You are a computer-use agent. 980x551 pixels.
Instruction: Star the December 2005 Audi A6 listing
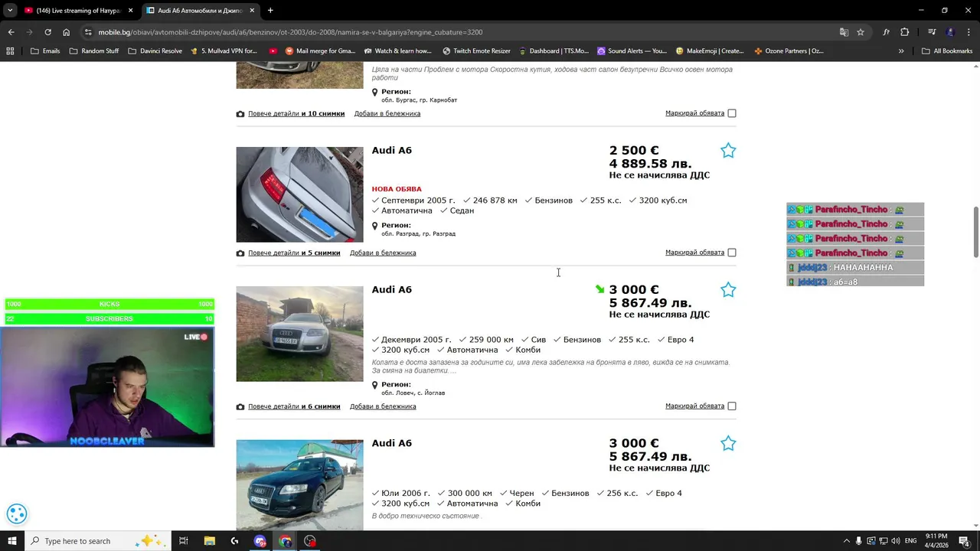click(728, 290)
